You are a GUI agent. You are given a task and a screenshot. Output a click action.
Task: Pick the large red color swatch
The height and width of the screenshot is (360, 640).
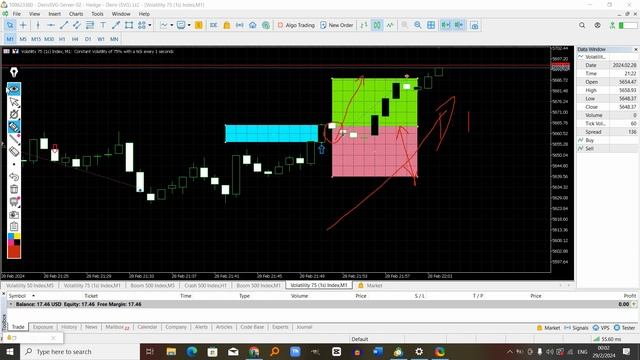(14, 251)
